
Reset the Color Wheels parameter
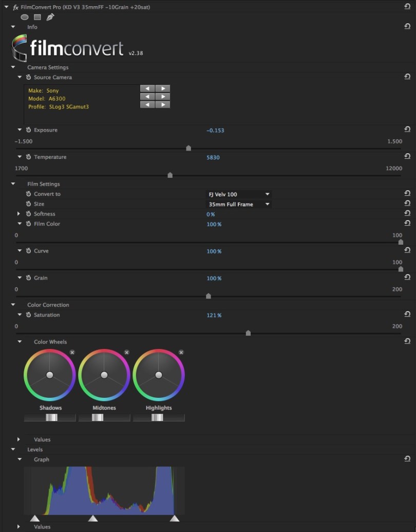tap(407, 341)
